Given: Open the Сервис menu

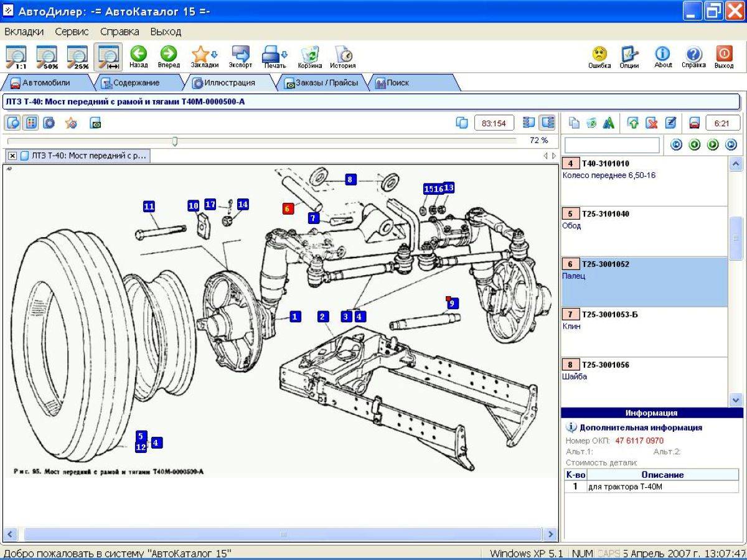Looking at the screenshot, I should coord(72,31).
